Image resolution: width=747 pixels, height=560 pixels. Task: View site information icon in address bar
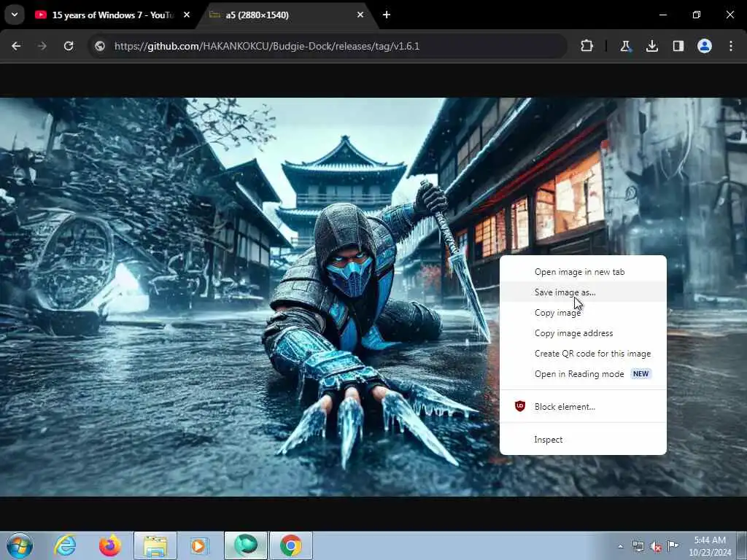tap(100, 46)
